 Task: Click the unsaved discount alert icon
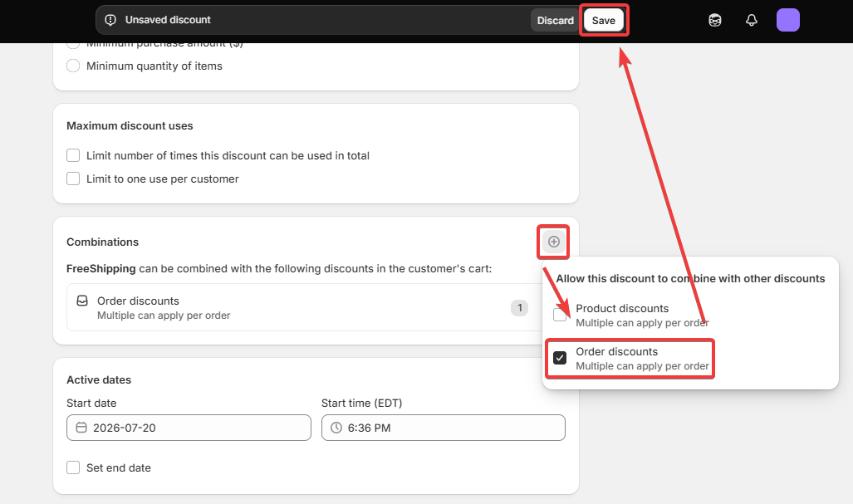110,20
